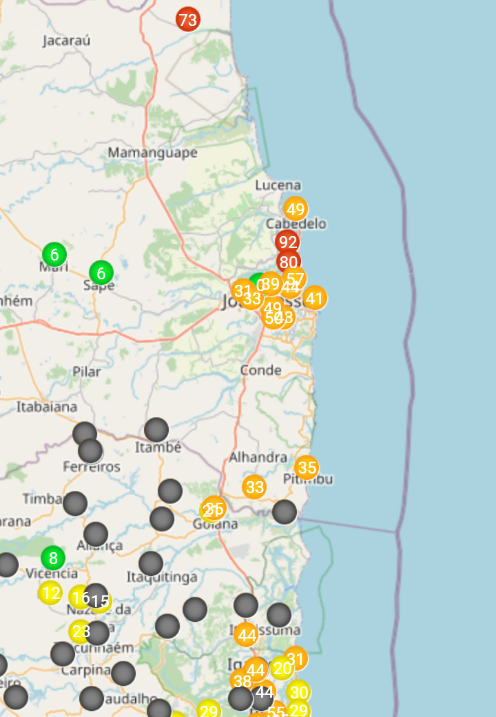The image size is (496, 717).
Task: Click the orange 31 marker beside yellow 20
Action: (x=295, y=659)
